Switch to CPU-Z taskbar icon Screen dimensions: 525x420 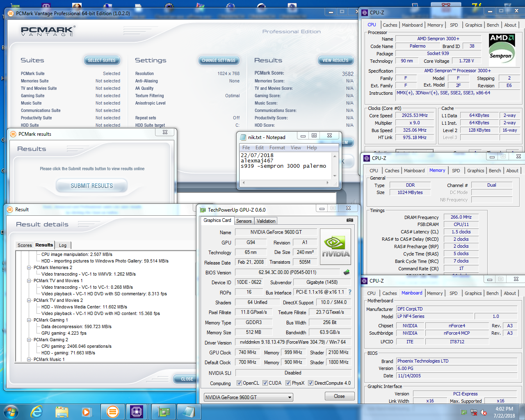pyautogui.click(x=137, y=411)
